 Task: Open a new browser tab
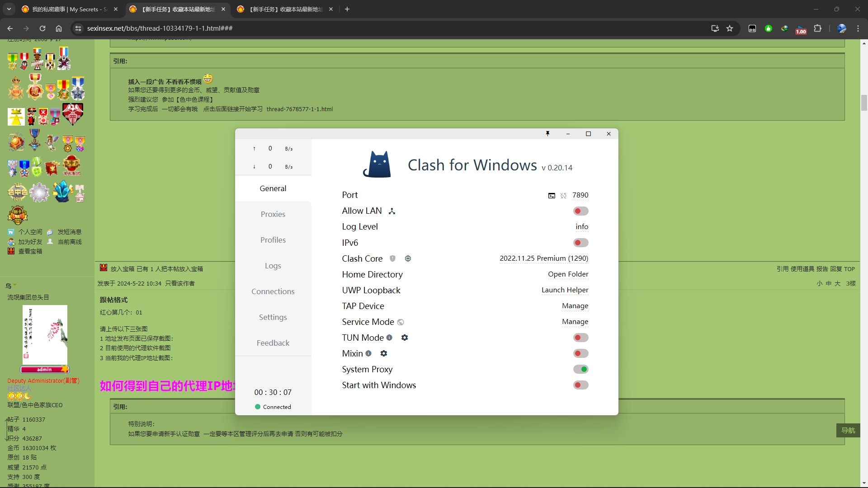(347, 9)
